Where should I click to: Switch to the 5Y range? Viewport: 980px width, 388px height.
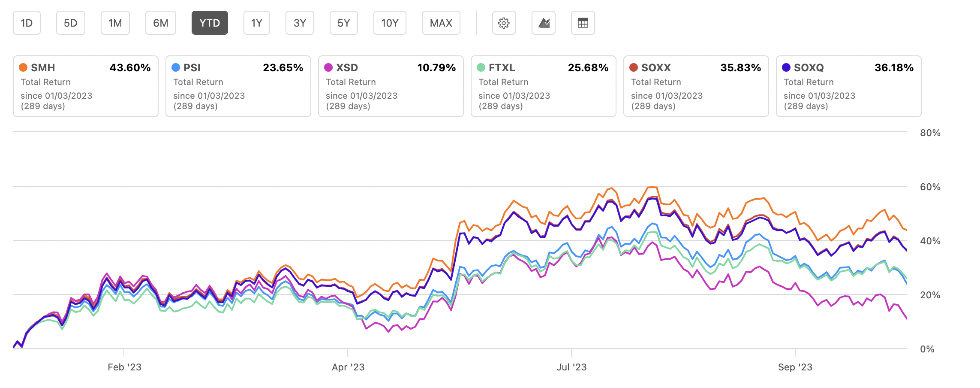(x=343, y=23)
